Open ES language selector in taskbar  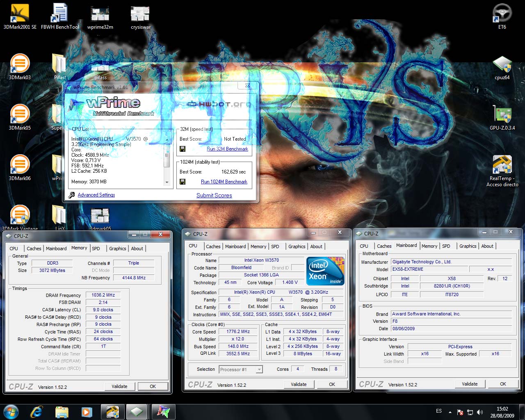(x=439, y=411)
